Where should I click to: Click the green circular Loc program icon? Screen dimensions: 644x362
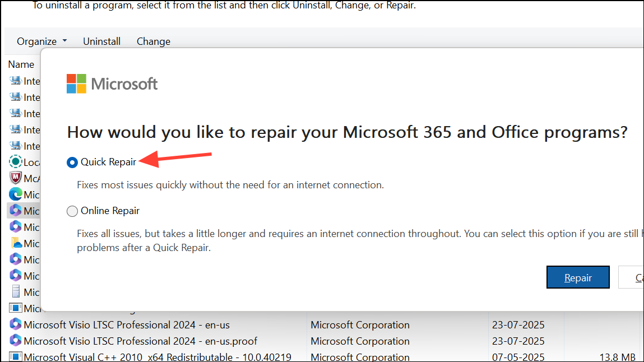tap(16, 162)
